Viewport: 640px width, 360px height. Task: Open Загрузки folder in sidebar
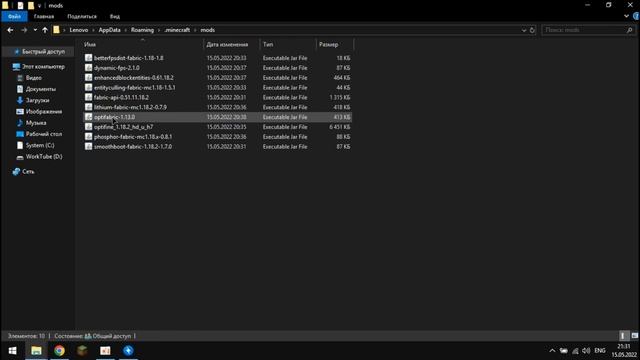pos(37,100)
